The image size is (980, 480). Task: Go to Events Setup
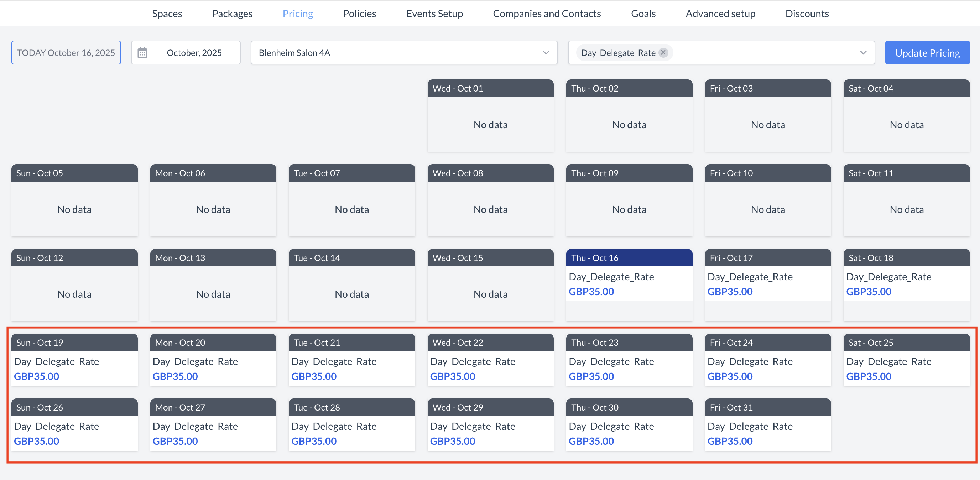pyautogui.click(x=434, y=13)
